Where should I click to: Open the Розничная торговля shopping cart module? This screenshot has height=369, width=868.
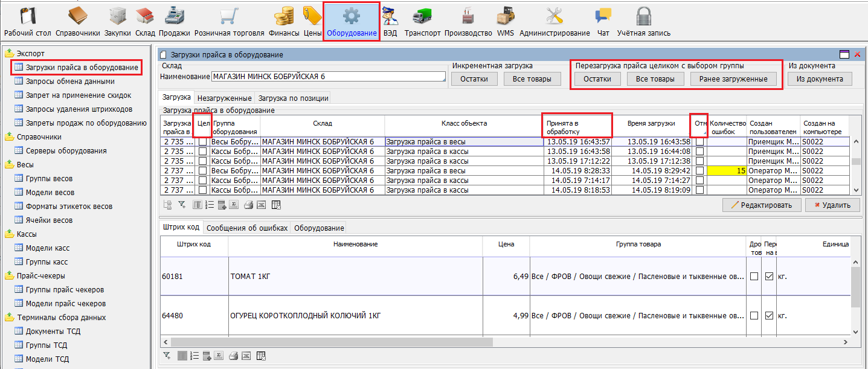coord(228,21)
